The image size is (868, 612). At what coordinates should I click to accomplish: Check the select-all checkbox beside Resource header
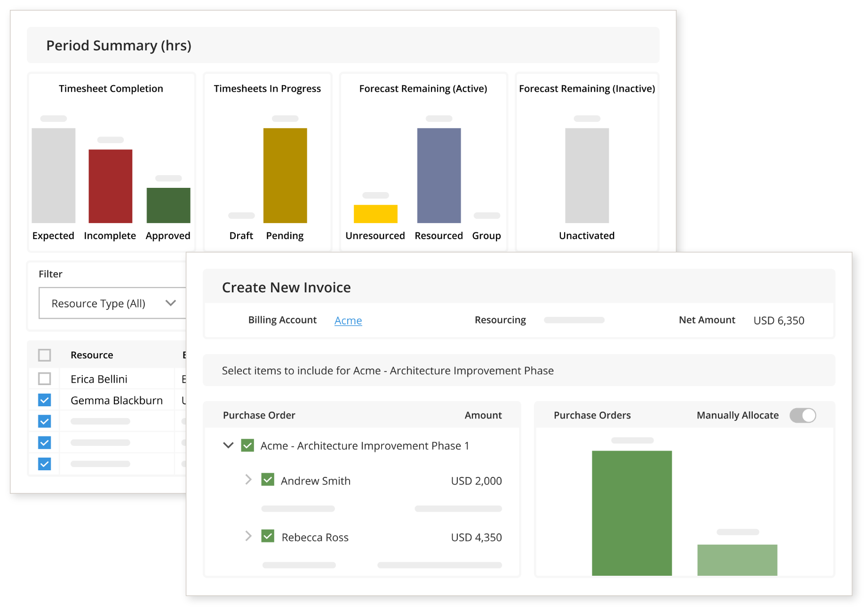pos(45,355)
